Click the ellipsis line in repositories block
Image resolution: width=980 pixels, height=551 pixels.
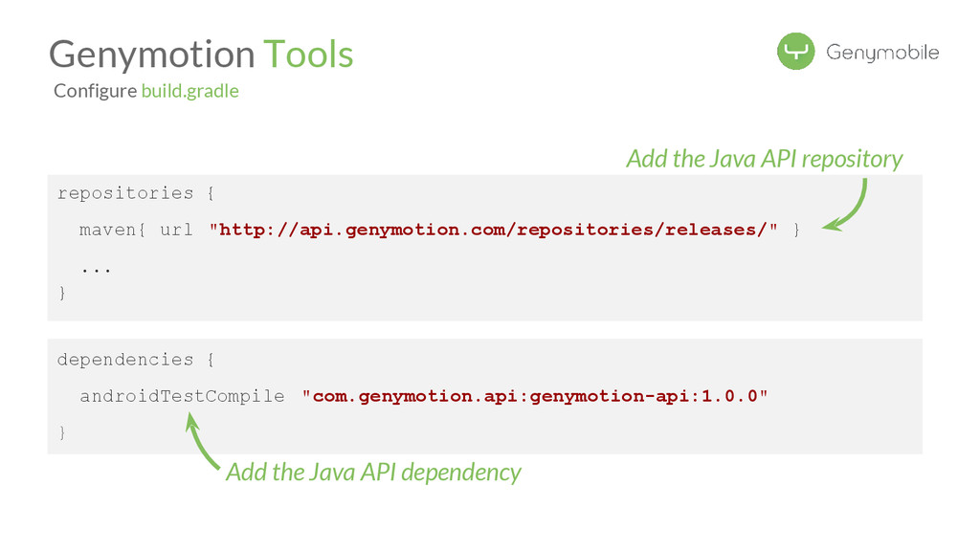click(x=96, y=269)
